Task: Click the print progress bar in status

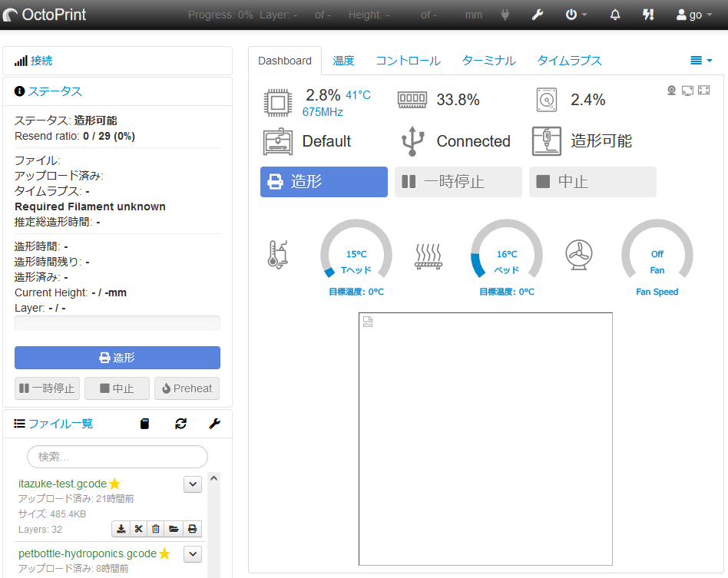Action: [x=117, y=323]
